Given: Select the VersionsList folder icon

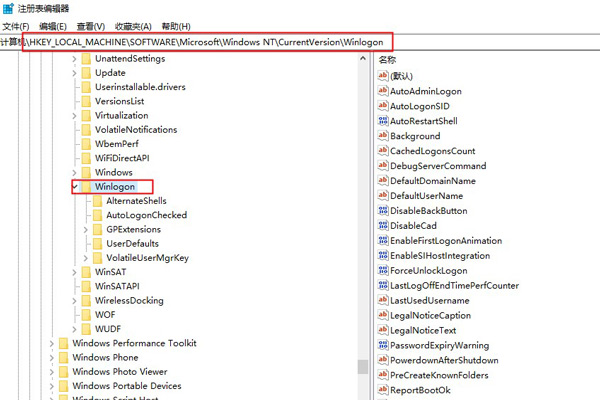Looking at the screenshot, I should [86, 101].
